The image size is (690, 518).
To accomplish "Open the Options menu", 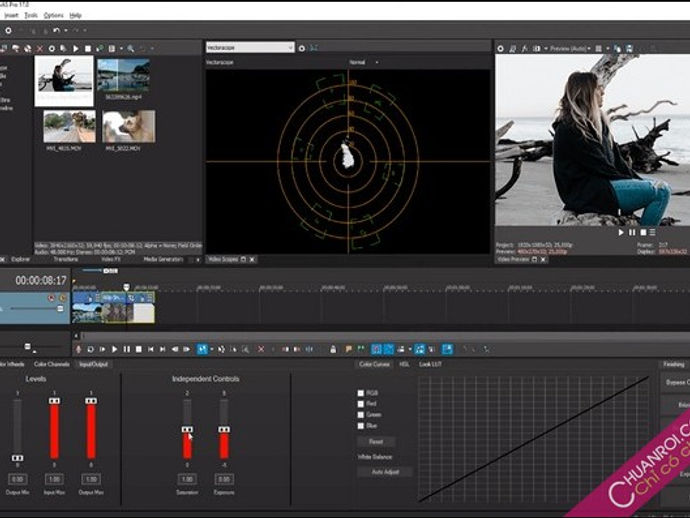I will (54, 15).
